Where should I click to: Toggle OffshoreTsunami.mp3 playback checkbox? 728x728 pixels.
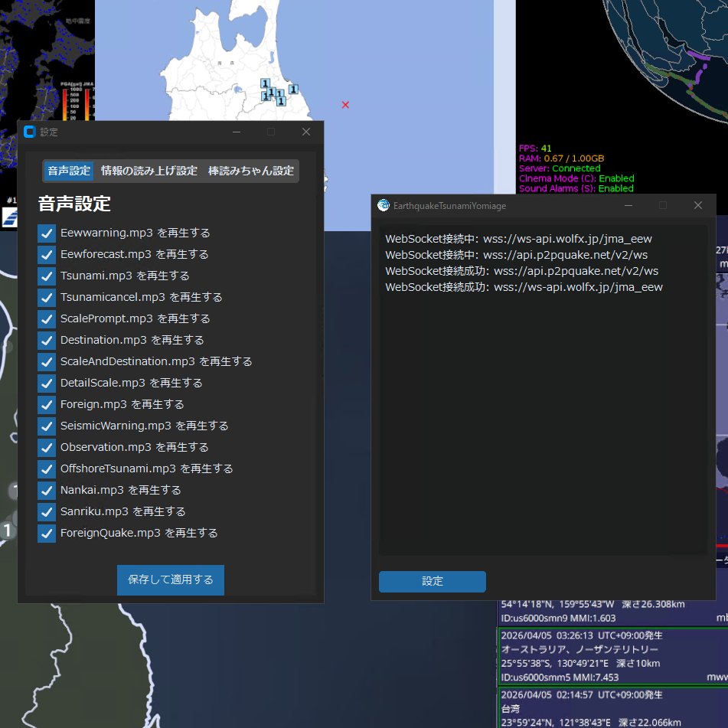(47, 469)
